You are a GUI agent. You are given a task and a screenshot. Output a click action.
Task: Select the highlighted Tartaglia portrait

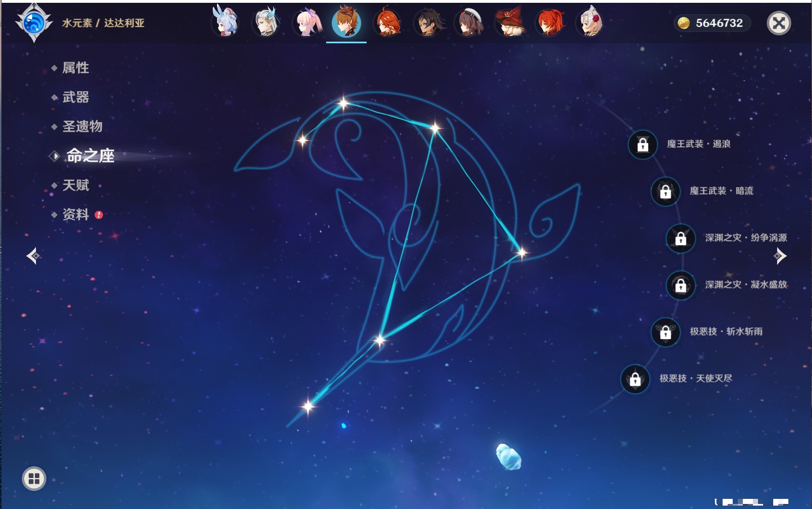[346, 22]
